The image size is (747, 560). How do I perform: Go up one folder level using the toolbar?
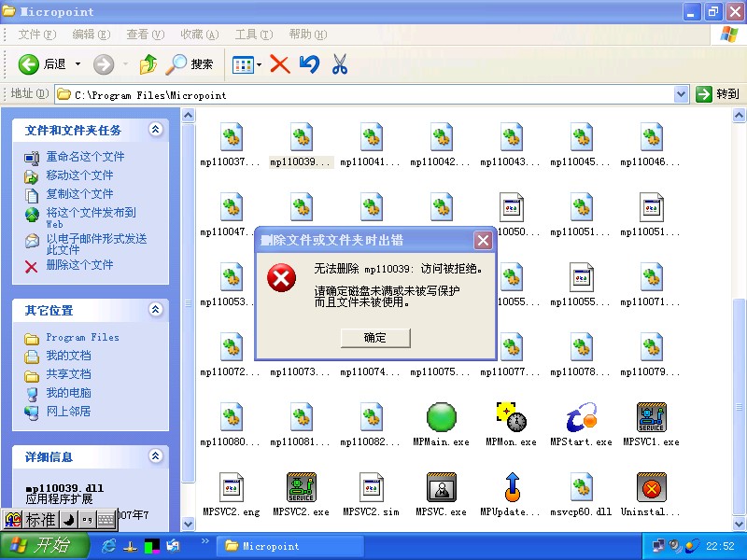click(x=148, y=64)
